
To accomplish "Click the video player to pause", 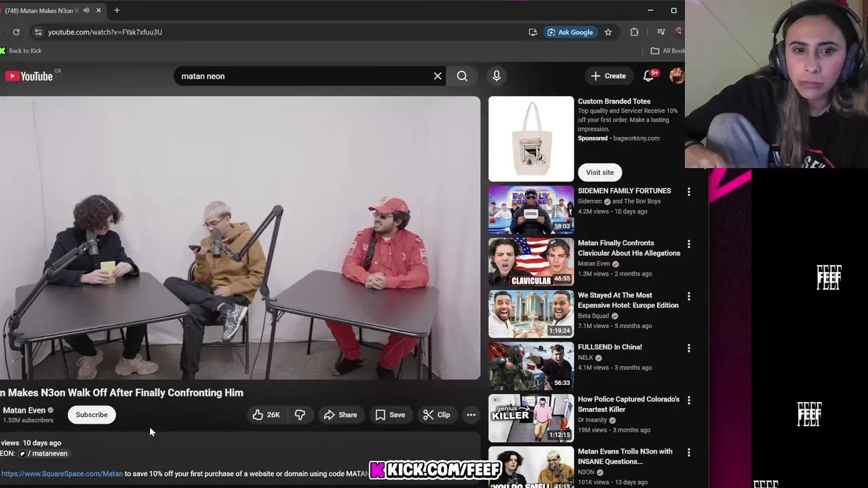I will pos(240,238).
